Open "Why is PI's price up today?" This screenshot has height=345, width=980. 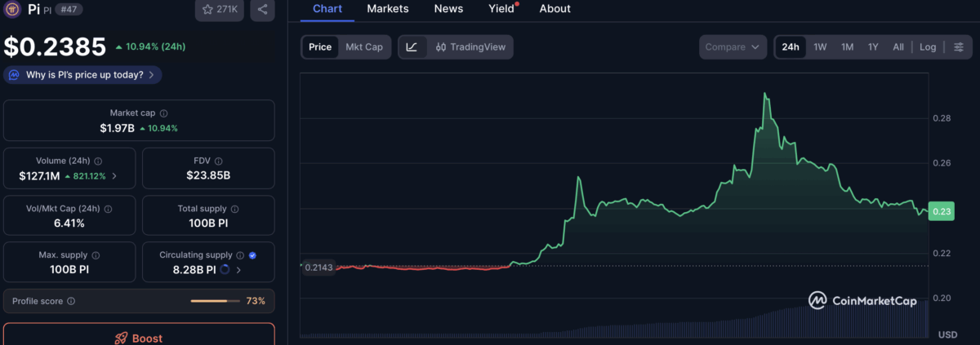tap(82, 75)
